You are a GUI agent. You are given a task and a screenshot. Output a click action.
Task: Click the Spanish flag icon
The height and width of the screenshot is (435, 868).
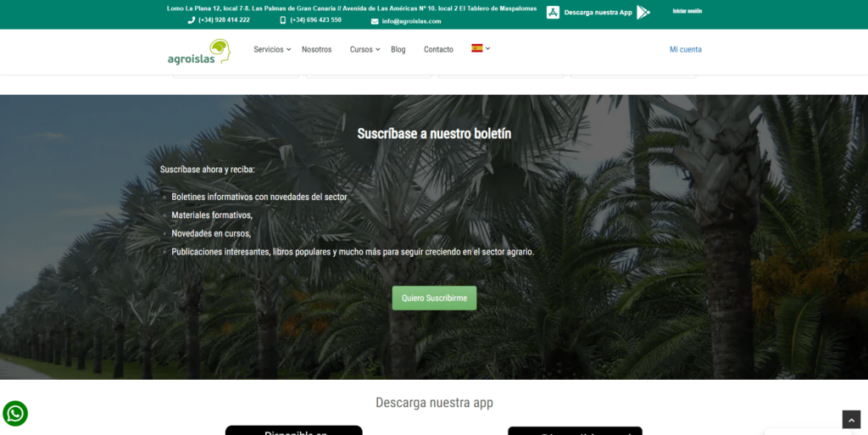pyautogui.click(x=476, y=48)
